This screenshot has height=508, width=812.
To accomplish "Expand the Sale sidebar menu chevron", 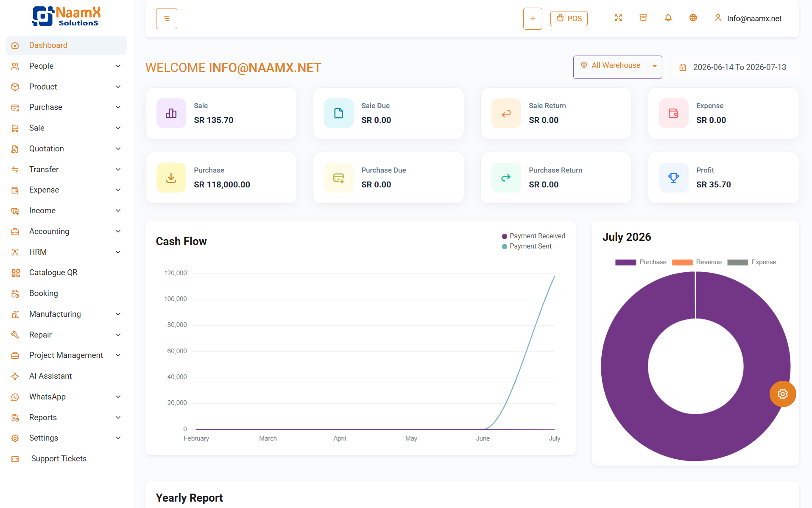I will 118,128.
